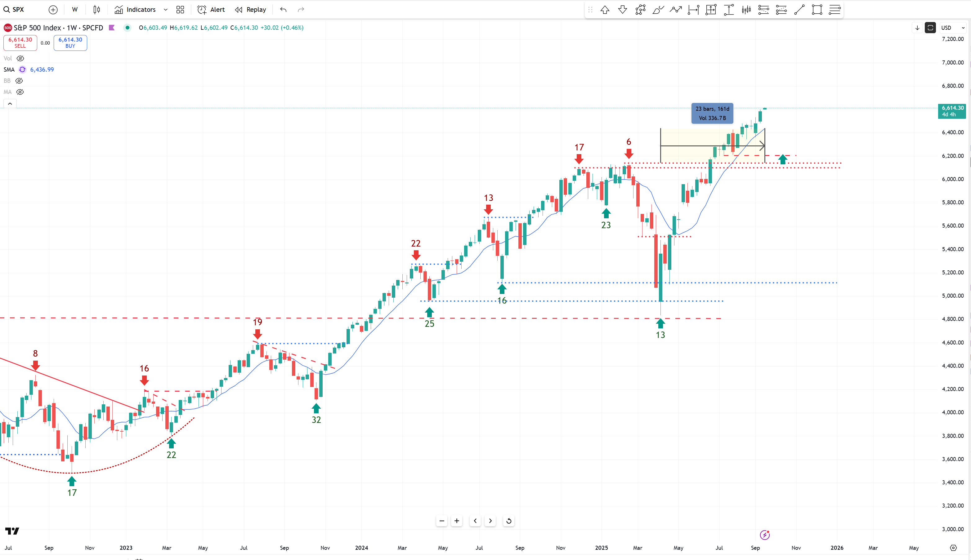The image size is (971, 560).
Task: Click the SELL 6,614.30 button
Action: coord(20,43)
